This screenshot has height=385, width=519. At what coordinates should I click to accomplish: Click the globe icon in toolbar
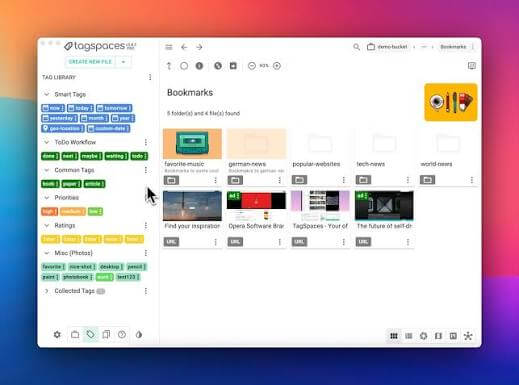click(x=218, y=66)
